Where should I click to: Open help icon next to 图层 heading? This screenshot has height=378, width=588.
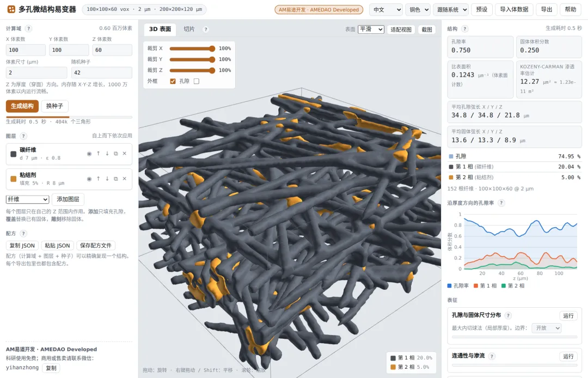click(x=23, y=136)
